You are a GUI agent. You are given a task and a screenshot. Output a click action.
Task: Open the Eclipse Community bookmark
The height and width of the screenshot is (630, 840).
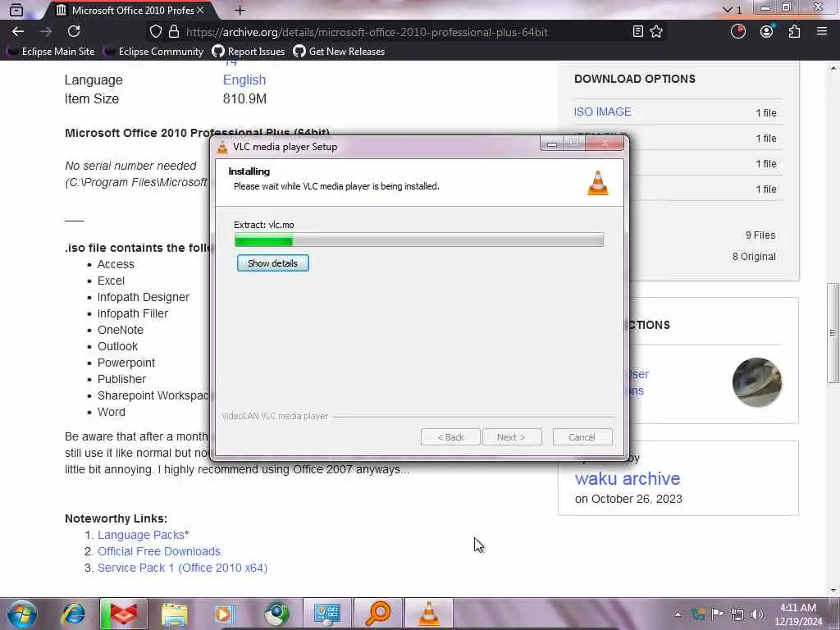(153, 52)
